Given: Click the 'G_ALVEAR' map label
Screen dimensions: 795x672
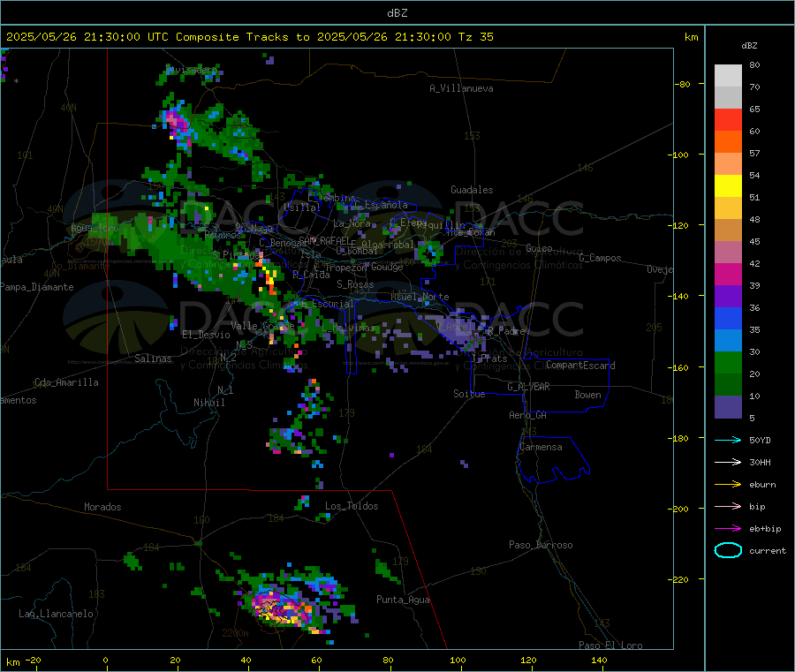Looking at the screenshot, I should 528,387.
